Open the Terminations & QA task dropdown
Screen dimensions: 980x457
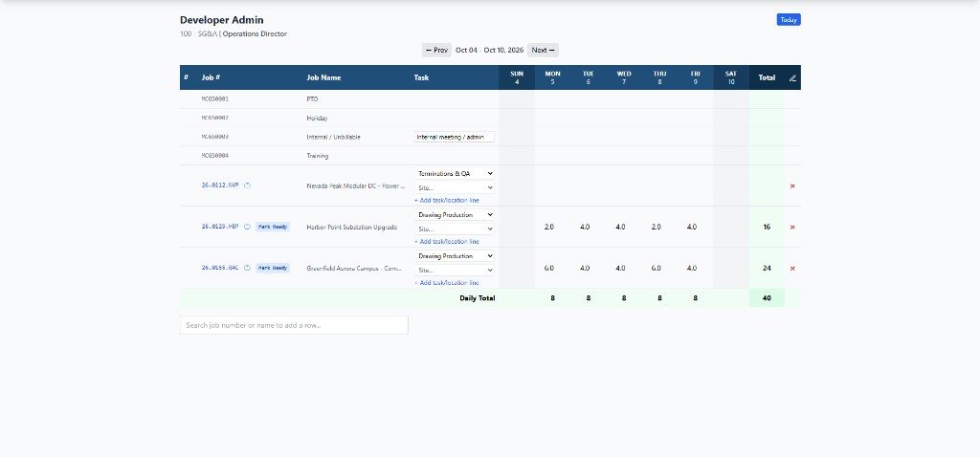pyautogui.click(x=454, y=174)
